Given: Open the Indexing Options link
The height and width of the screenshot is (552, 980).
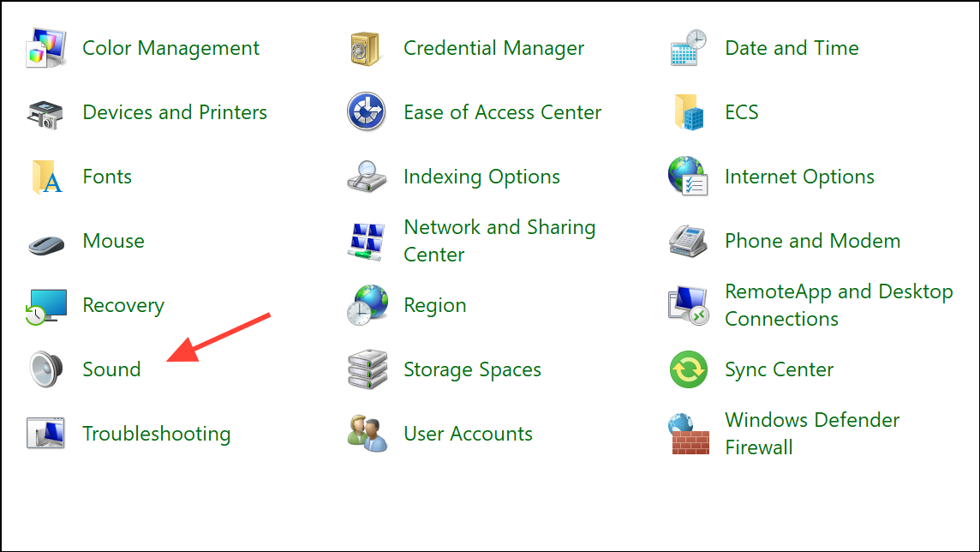Looking at the screenshot, I should click(x=481, y=177).
